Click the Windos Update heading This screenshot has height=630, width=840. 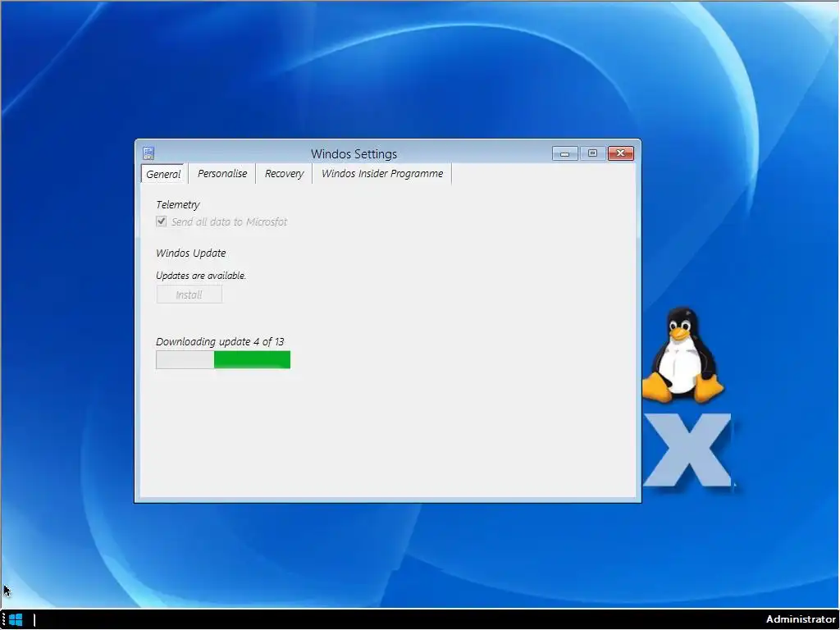pyautogui.click(x=190, y=253)
